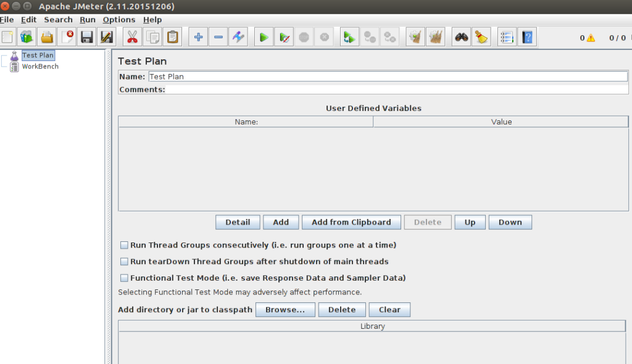
Task: Click the classpath Delete button
Action: pos(342,310)
